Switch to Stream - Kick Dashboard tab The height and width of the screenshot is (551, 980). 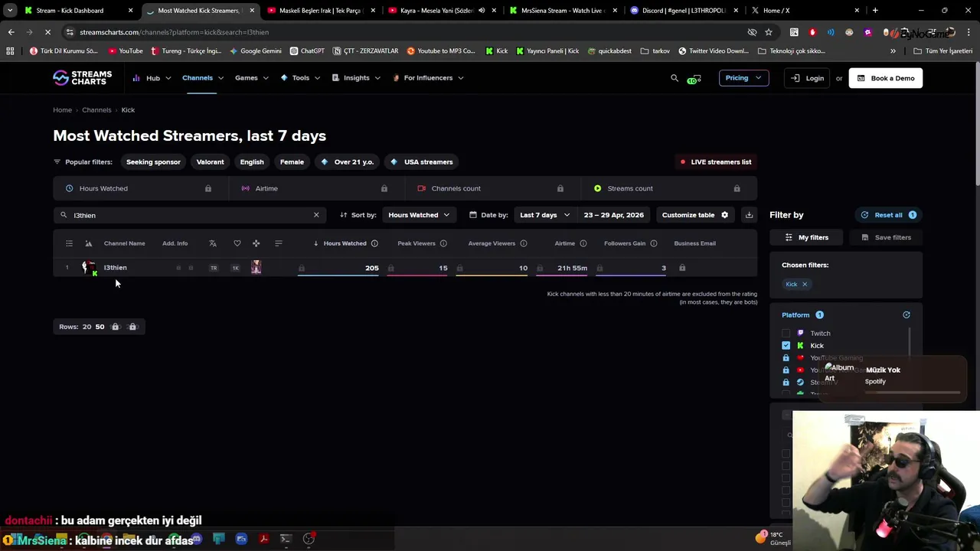pos(80,11)
